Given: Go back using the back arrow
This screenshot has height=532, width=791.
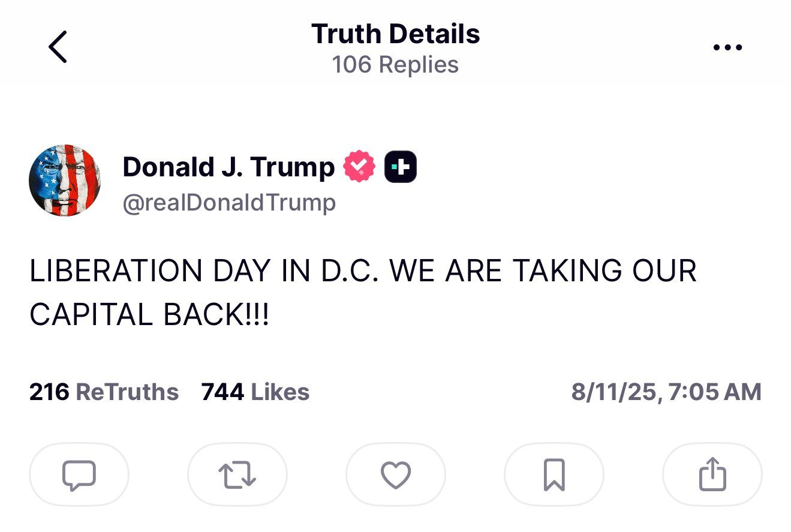Looking at the screenshot, I should [58, 47].
